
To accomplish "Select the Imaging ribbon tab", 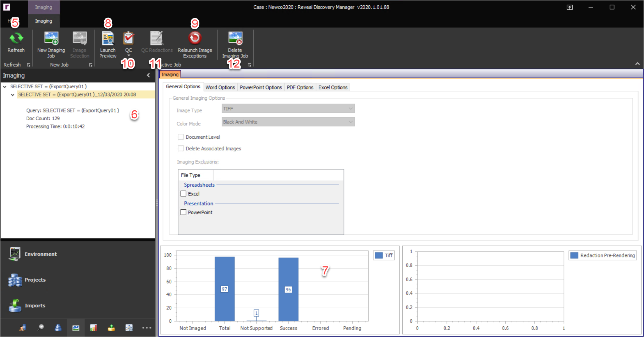I will tap(44, 21).
